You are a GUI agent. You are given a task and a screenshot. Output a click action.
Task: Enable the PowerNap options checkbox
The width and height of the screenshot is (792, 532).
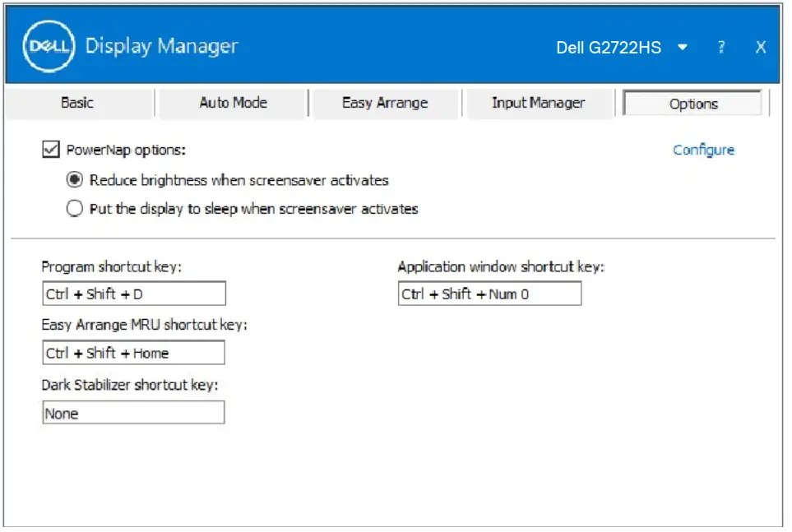tap(52, 150)
